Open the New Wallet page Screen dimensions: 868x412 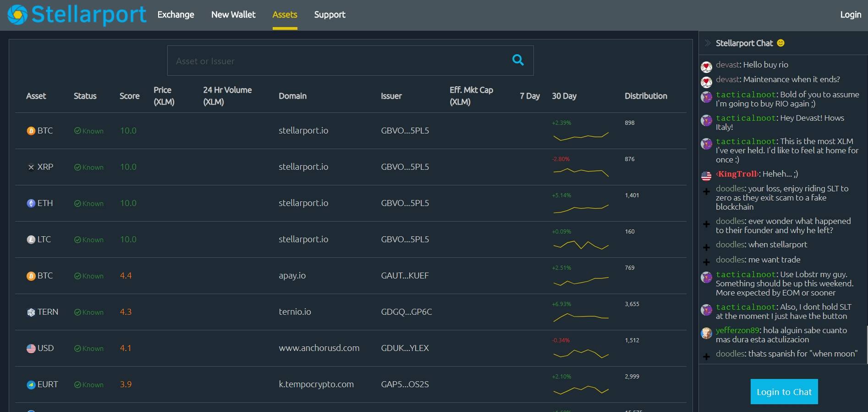[x=233, y=15]
